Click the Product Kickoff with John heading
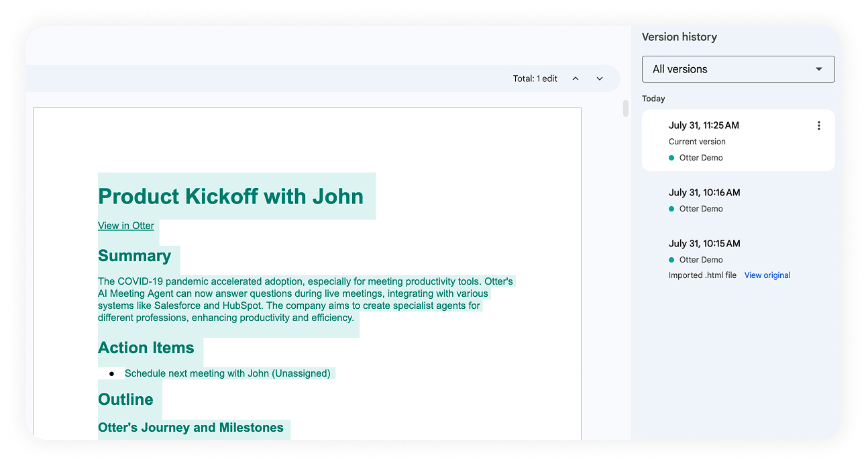 (x=231, y=196)
